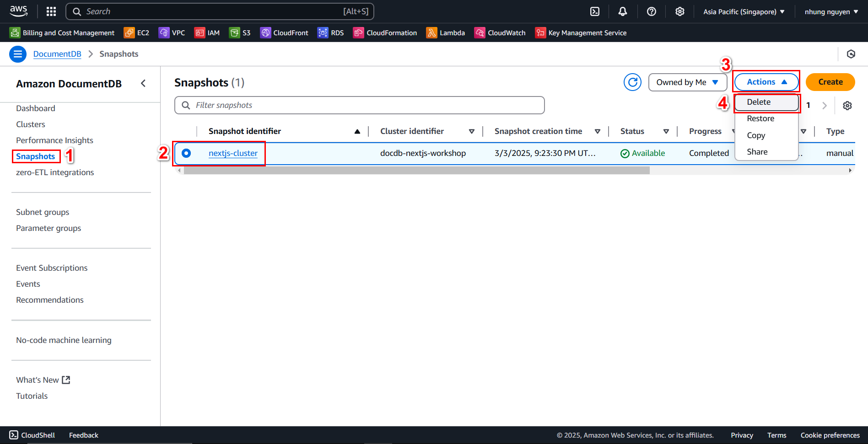Choose Share from the Actions menu
The width and height of the screenshot is (868, 444).
766,152
